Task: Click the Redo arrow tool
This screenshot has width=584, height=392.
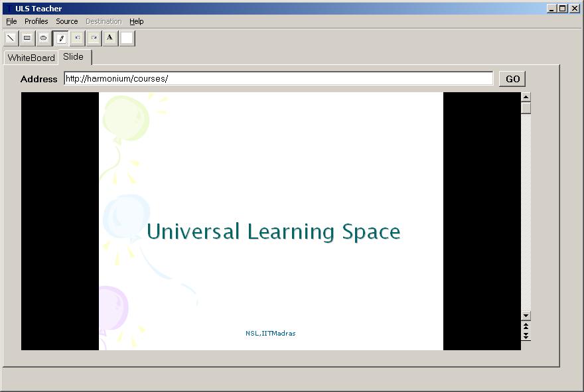Action: pyautogui.click(x=94, y=38)
